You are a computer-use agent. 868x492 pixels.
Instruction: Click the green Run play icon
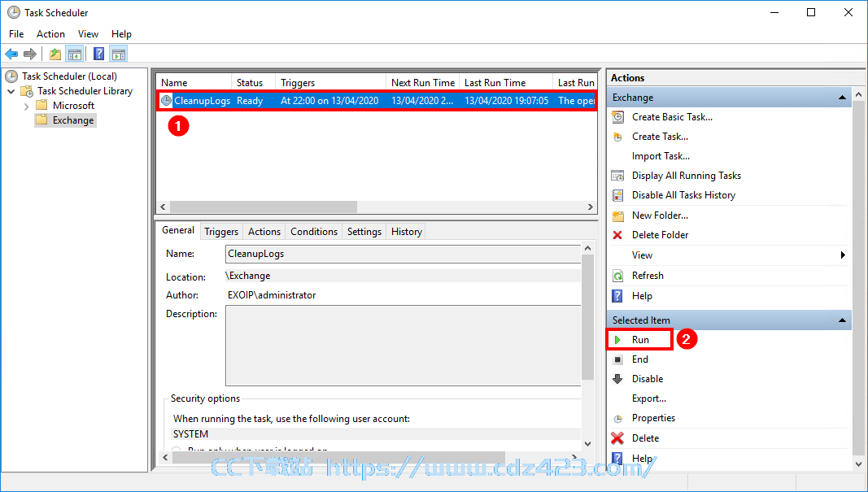617,340
